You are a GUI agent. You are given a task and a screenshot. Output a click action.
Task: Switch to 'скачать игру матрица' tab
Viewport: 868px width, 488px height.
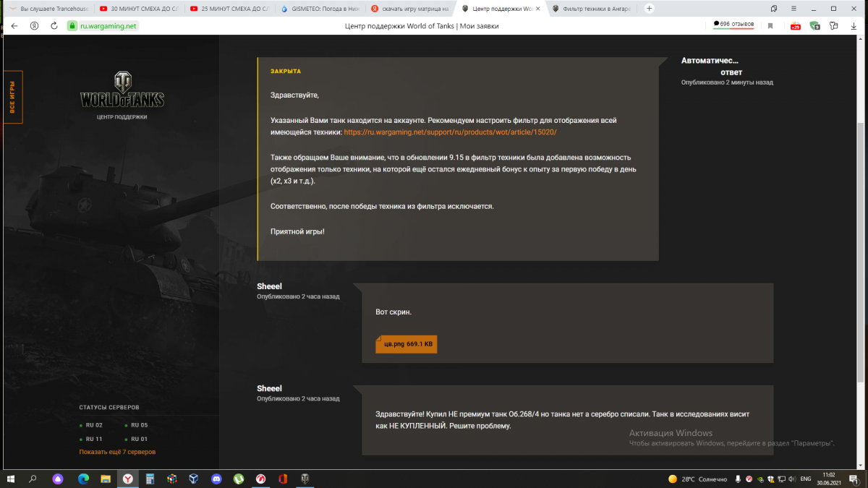point(409,9)
